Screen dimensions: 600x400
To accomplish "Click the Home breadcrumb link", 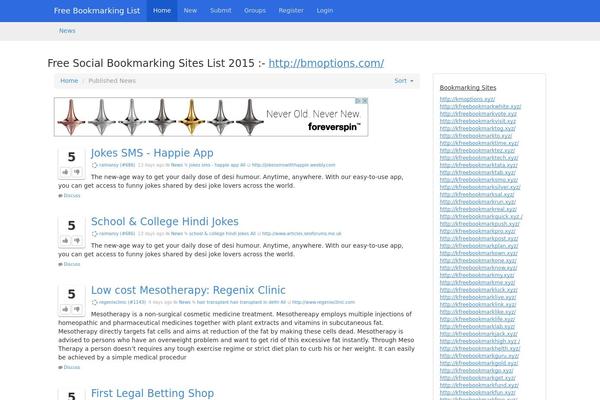I will pyautogui.click(x=69, y=81).
